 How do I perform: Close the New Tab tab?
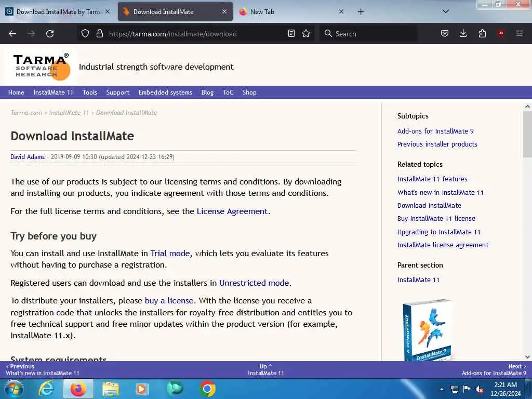341,11
